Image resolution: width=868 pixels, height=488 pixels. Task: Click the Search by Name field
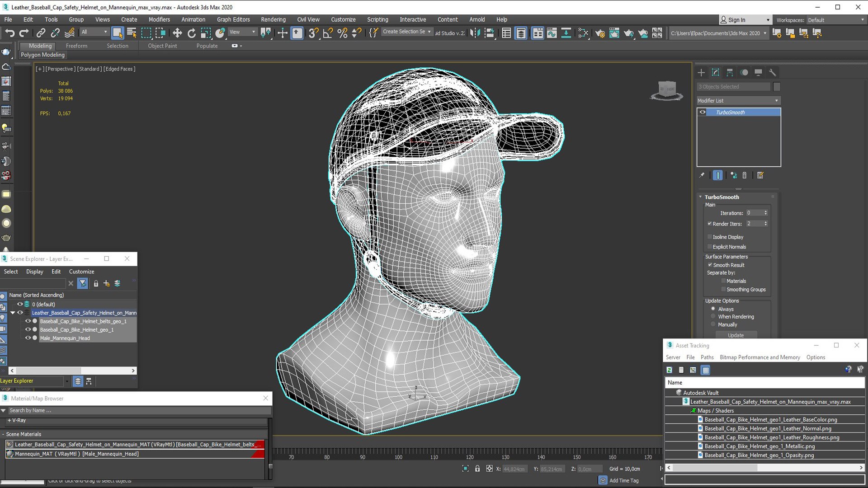[139, 410]
